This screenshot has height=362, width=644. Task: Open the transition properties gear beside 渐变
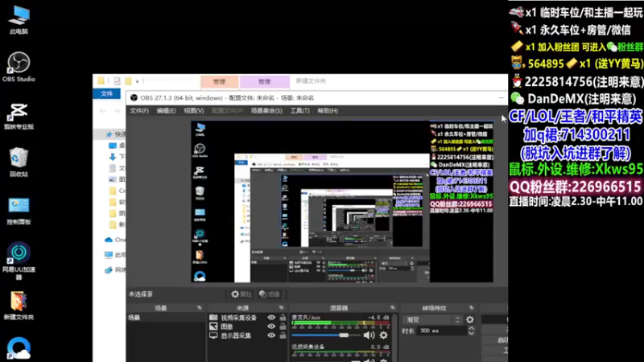point(470,319)
